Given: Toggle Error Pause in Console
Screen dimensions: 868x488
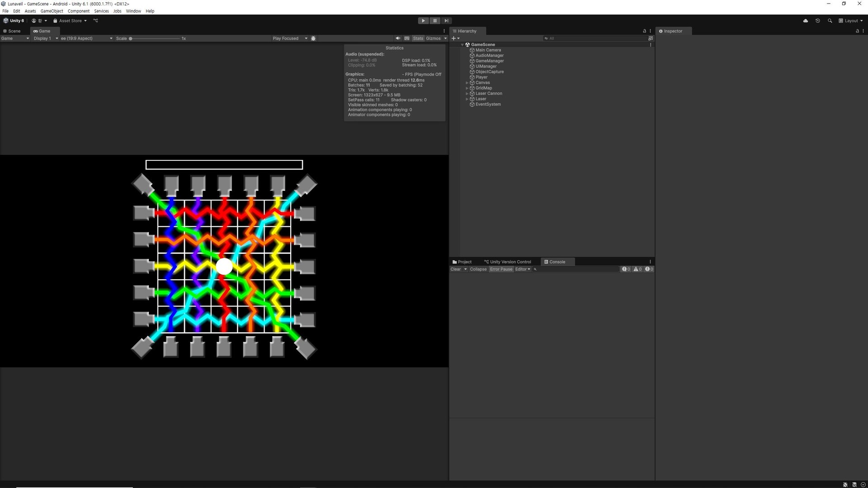Looking at the screenshot, I should point(501,269).
